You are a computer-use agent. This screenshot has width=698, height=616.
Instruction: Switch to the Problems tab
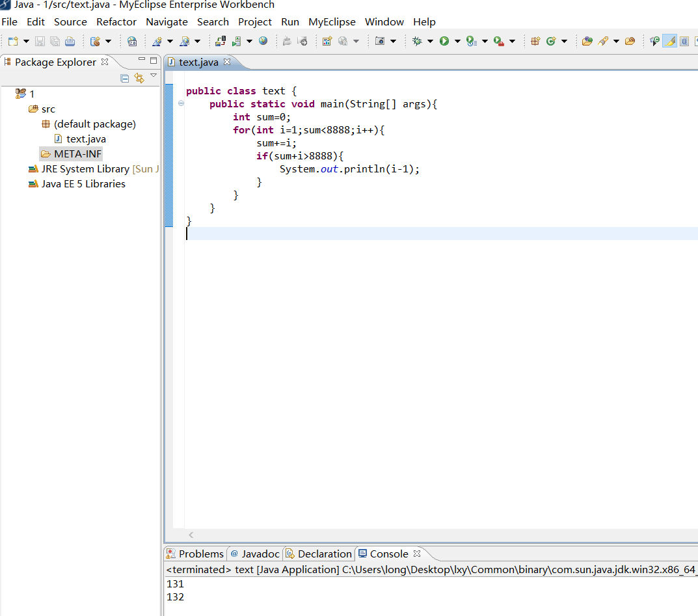195,554
